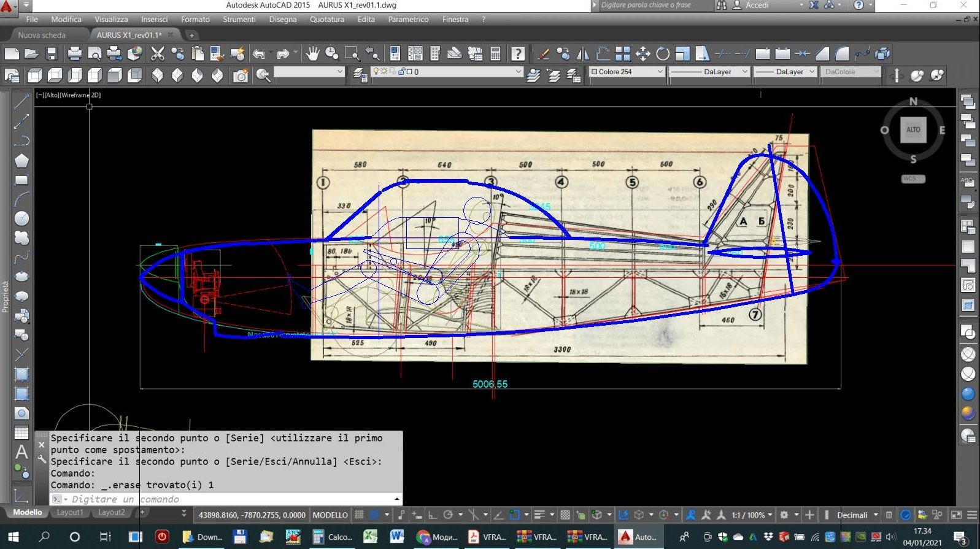Switch to the Layout1 tab
This screenshot has width=980, height=549.
69,512
